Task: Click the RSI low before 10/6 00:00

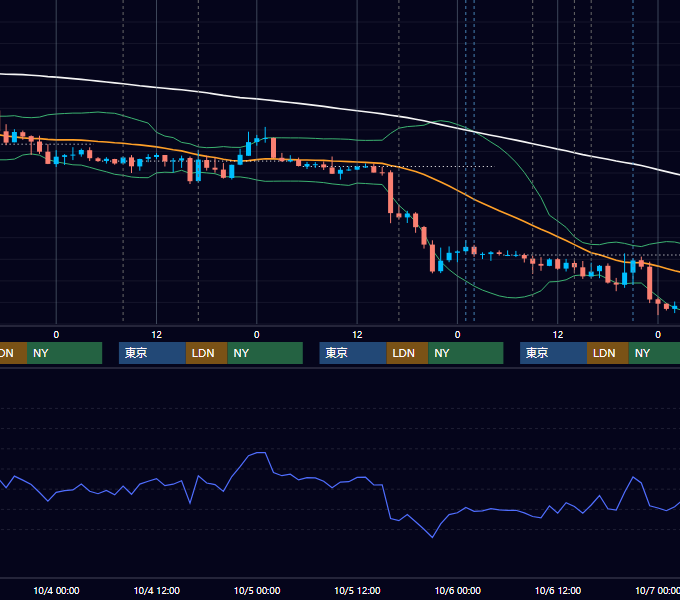Action: click(432, 537)
